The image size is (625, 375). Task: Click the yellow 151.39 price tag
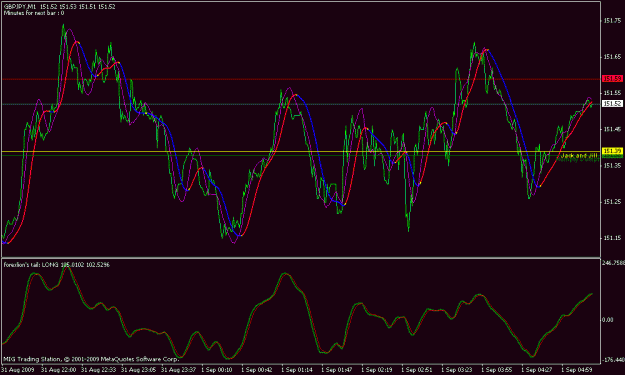point(612,151)
